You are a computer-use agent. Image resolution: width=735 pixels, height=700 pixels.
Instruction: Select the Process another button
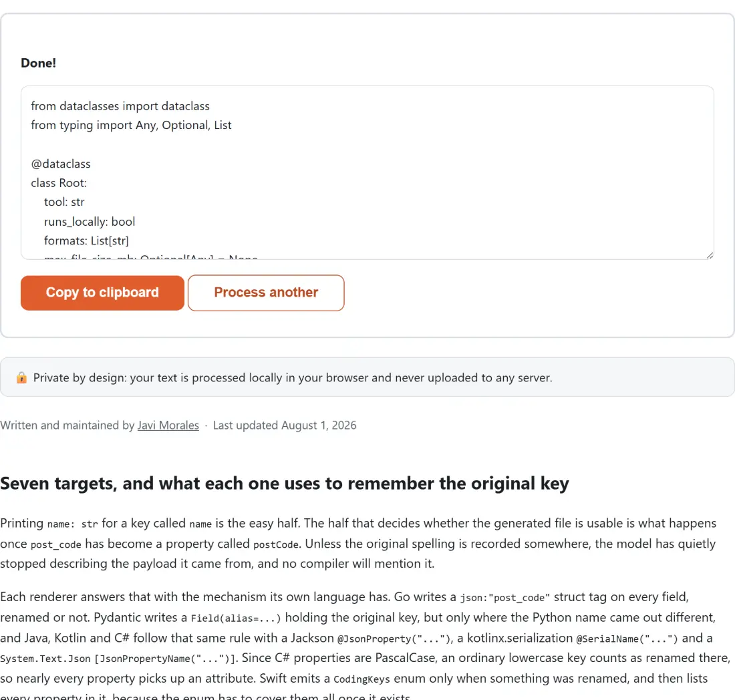click(x=266, y=293)
